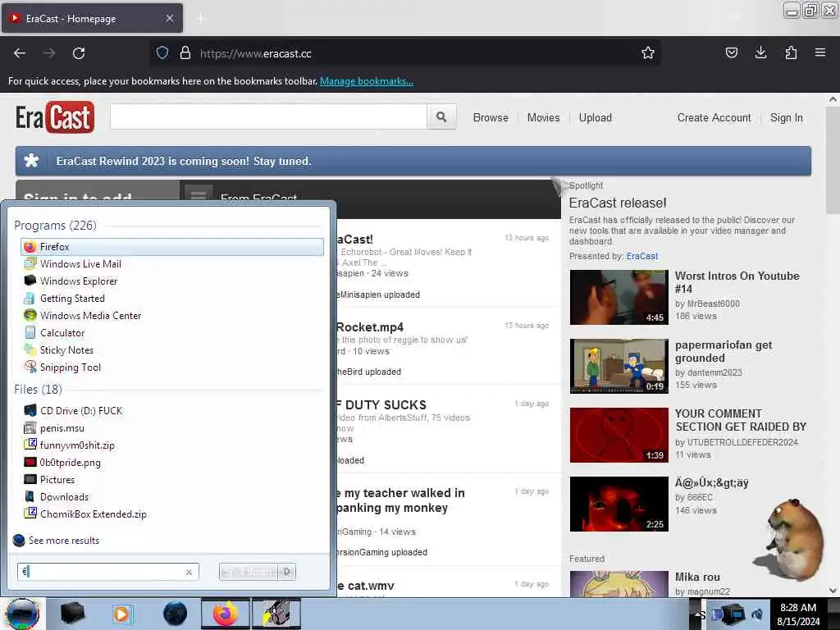Open the media player taskbar icon

121,614
